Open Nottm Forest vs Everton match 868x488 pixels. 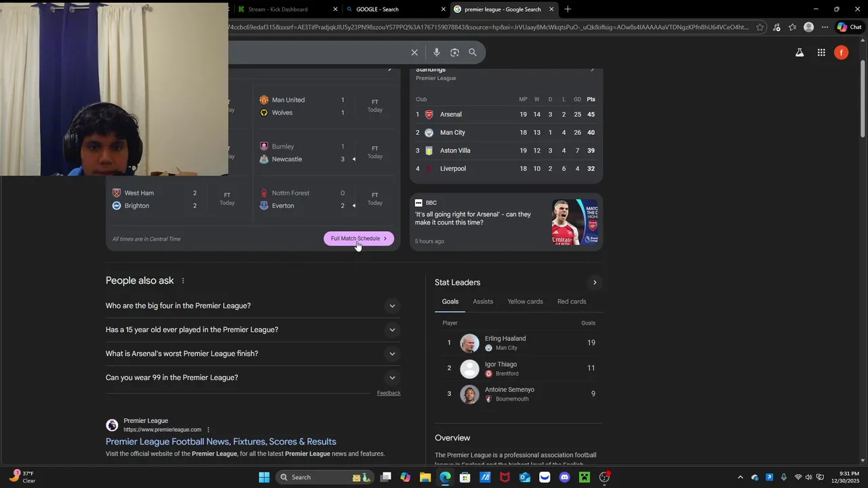(324, 199)
